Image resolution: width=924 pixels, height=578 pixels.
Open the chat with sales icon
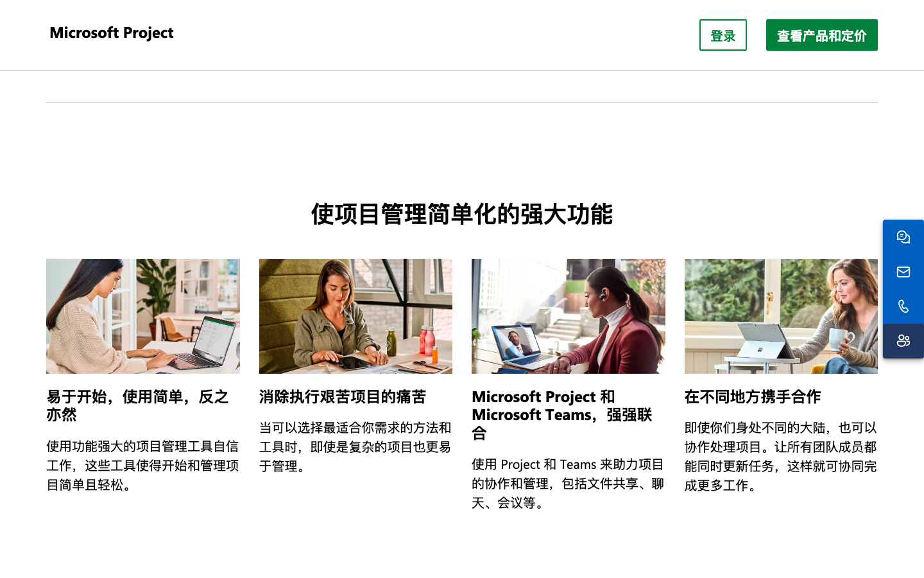click(x=903, y=237)
